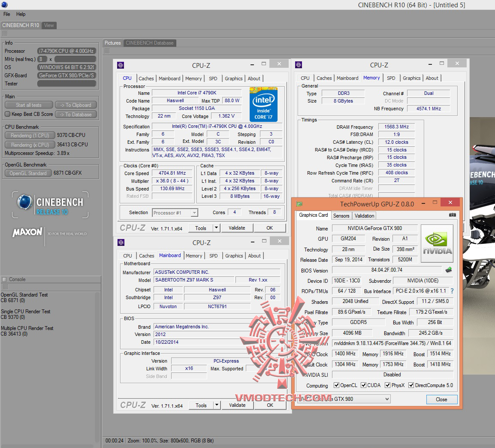Image resolution: width=495 pixels, height=448 pixels.
Task: Click the Intel Core i7 logo in CPU-Z
Action: [263, 105]
